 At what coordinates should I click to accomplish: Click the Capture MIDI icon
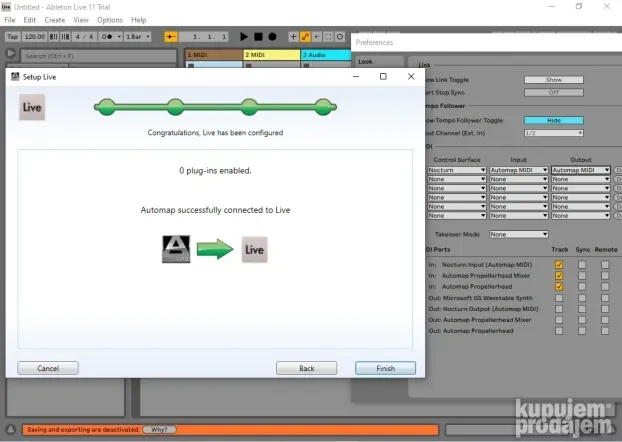[328, 37]
